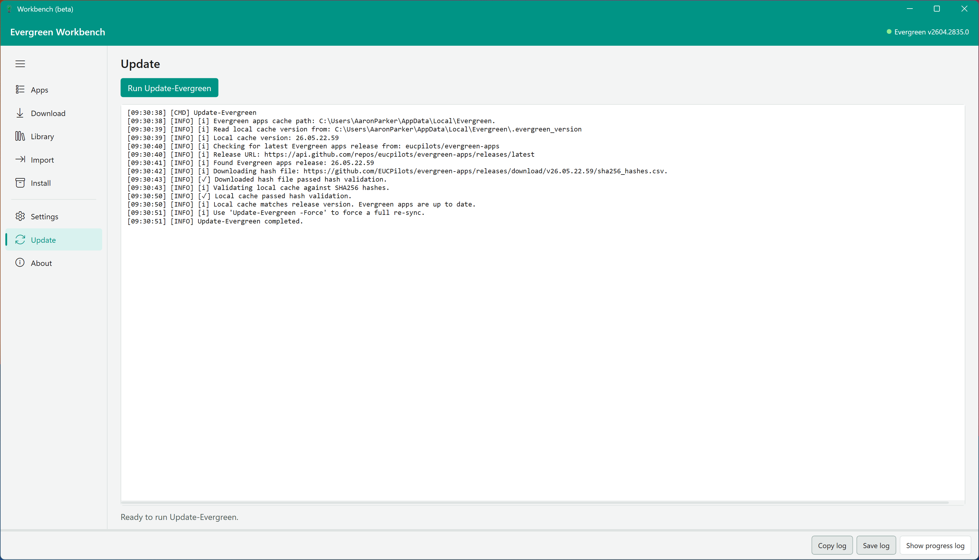Open the Install box icon
The width and height of the screenshot is (979, 560).
pos(20,183)
